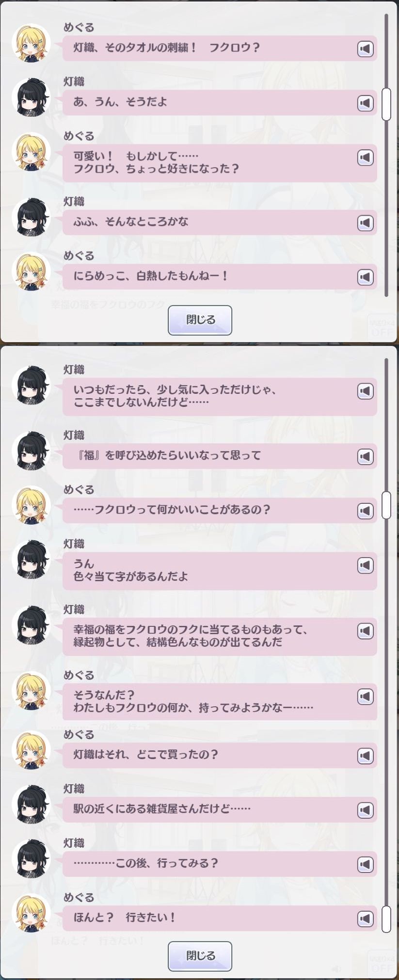This screenshot has width=399, height=980.
Task: Click 灯織 avatar beside うん 色々当て字 line
Action: click(32, 560)
